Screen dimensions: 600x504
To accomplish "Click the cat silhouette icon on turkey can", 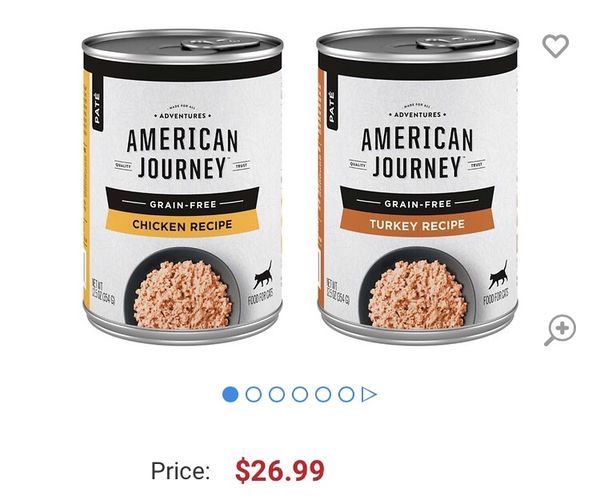I will coord(498,274).
